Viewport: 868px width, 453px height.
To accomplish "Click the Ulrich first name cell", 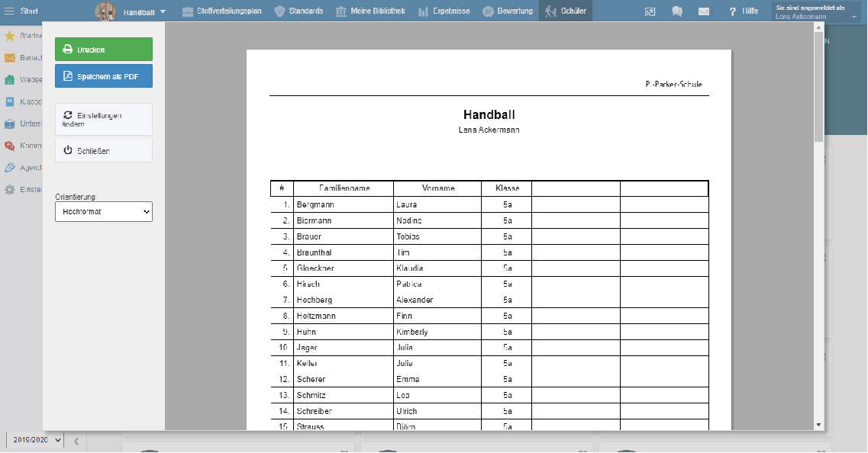I will 437,412.
